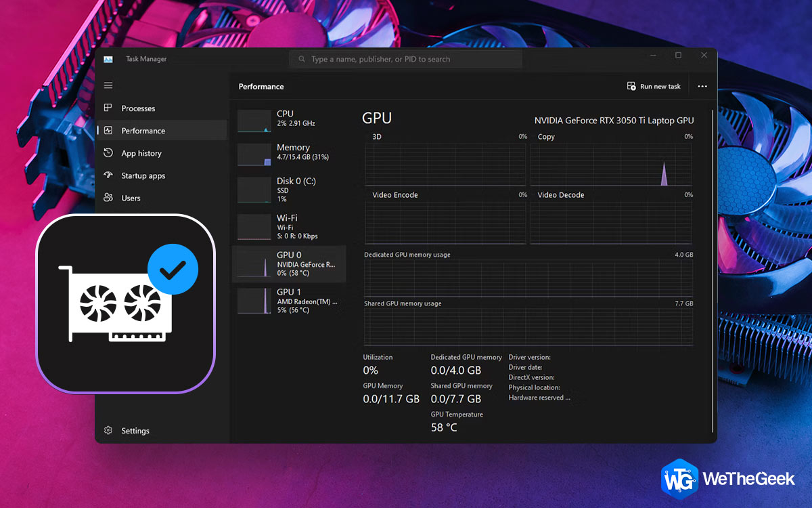Click the App history clock icon
This screenshot has width=812, height=508.
tap(108, 153)
